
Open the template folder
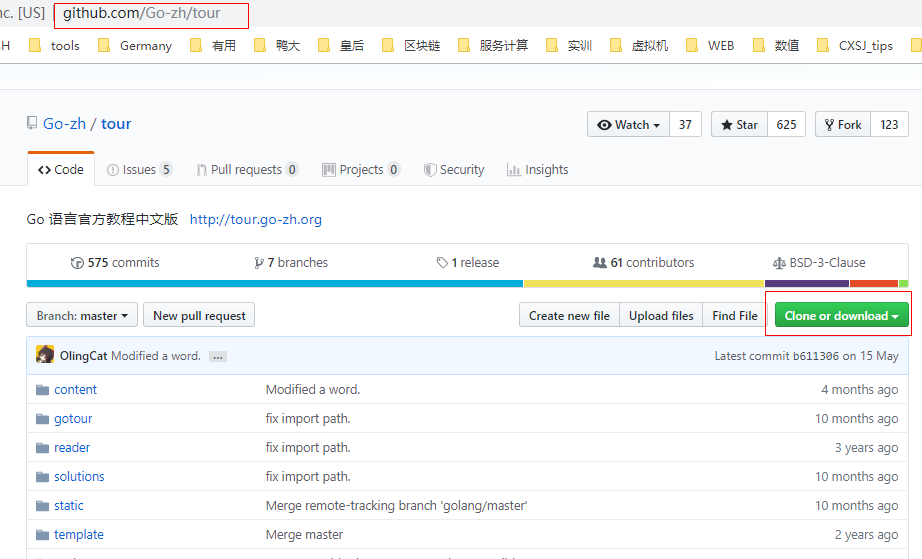click(79, 534)
